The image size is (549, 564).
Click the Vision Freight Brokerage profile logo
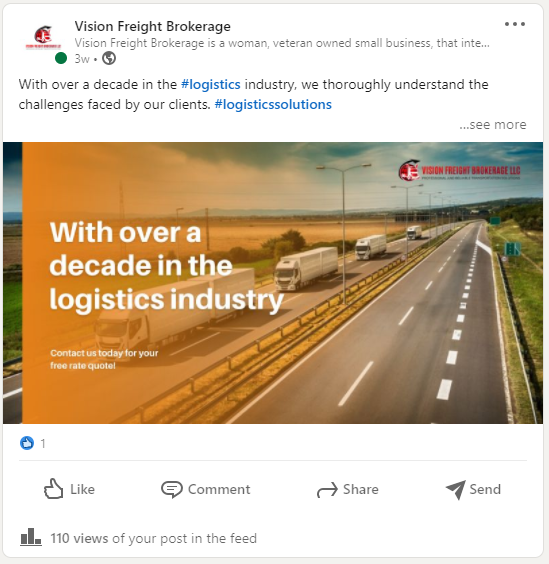pos(44,37)
